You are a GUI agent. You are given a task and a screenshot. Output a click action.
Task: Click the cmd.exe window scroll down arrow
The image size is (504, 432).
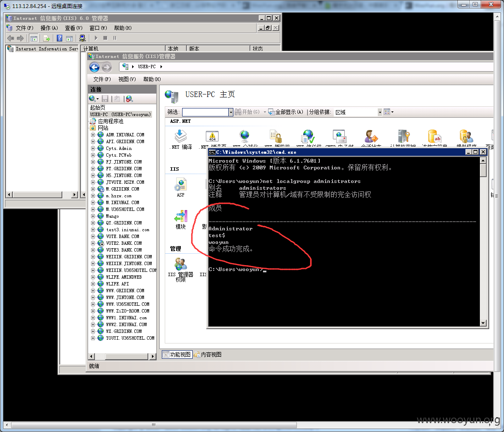tap(483, 323)
